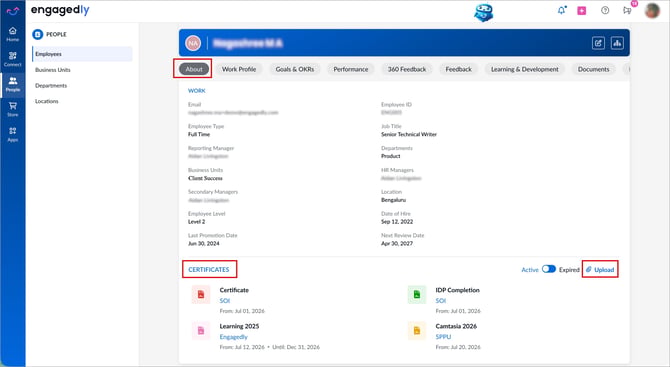Open the user profile avatar menu
The image size is (670, 367).
(652, 11)
